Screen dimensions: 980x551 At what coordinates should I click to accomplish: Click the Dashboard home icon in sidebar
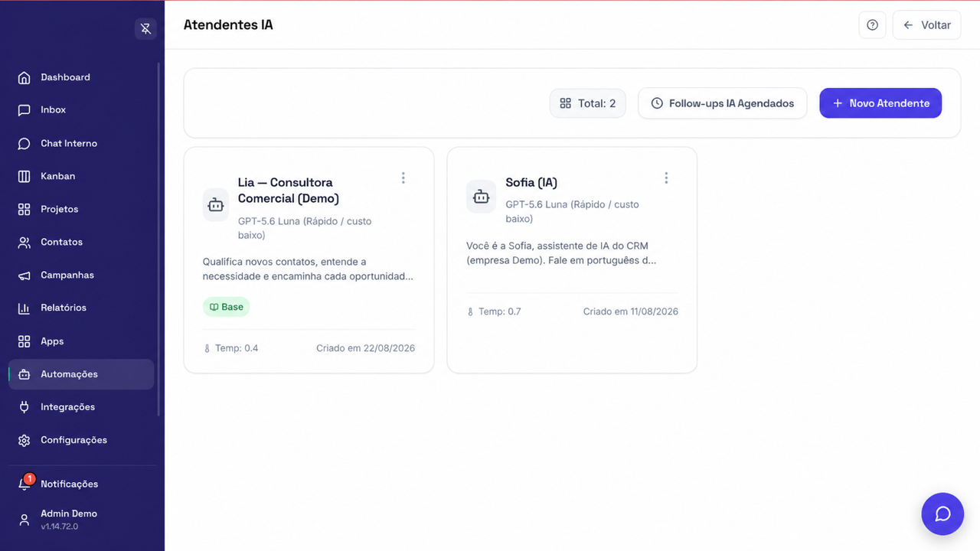[24, 77]
